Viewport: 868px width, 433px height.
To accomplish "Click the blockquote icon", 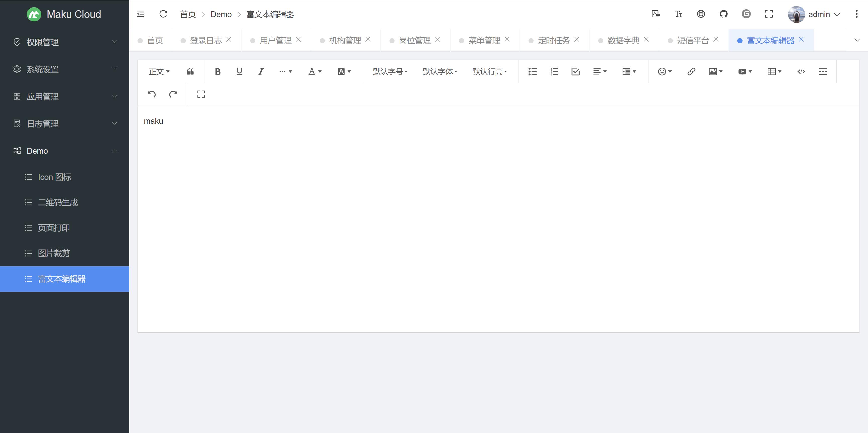I will coord(190,71).
